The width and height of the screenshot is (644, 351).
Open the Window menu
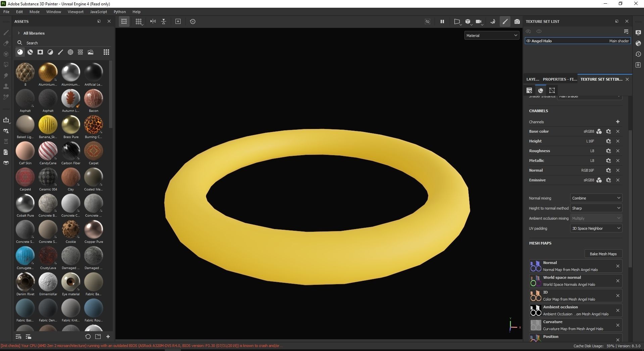(54, 12)
